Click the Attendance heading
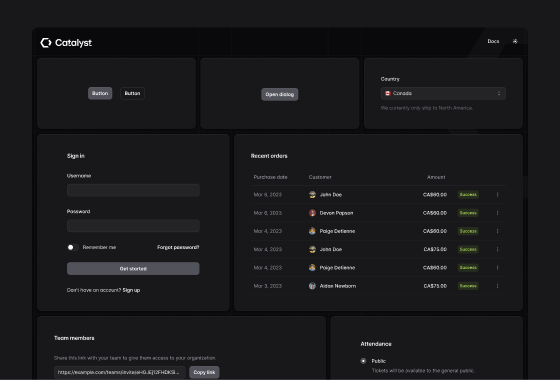The image size is (560, 380). pos(376,344)
